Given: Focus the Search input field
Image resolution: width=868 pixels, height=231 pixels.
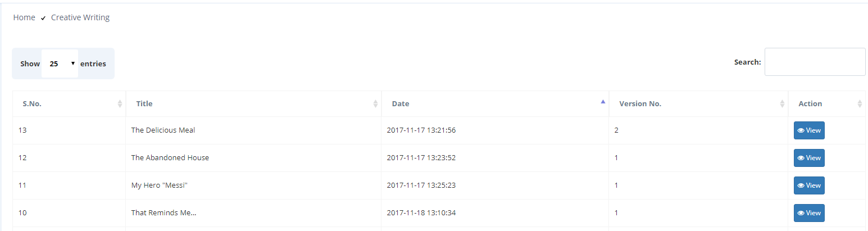Looking at the screenshot, I should [815, 62].
